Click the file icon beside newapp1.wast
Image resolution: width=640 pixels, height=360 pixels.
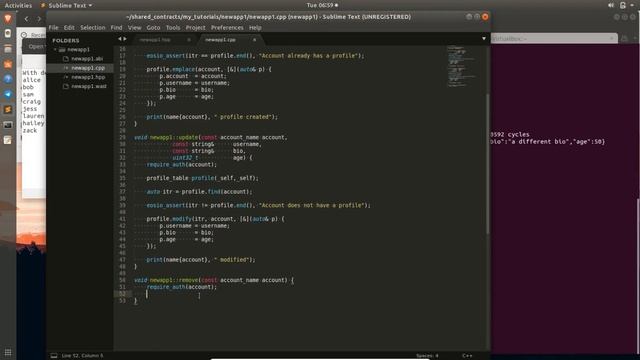point(66,87)
